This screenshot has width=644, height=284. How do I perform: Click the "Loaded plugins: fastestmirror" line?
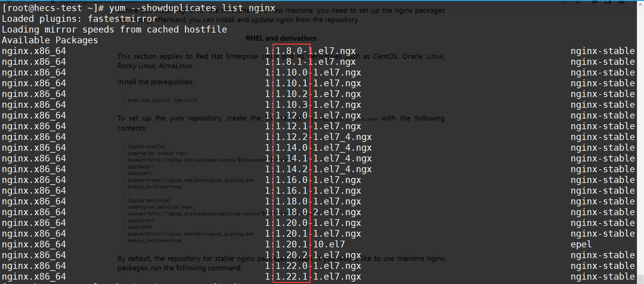pyautogui.click(x=79, y=19)
